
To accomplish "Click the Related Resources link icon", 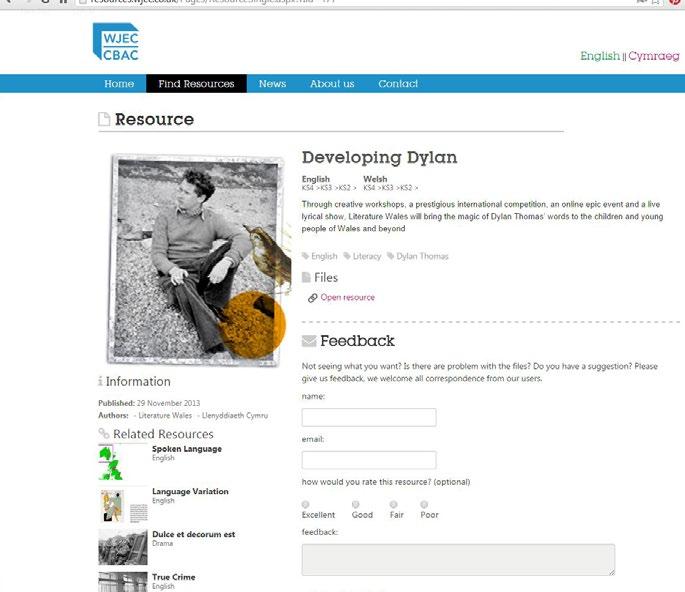I will pyautogui.click(x=104, y=433).
